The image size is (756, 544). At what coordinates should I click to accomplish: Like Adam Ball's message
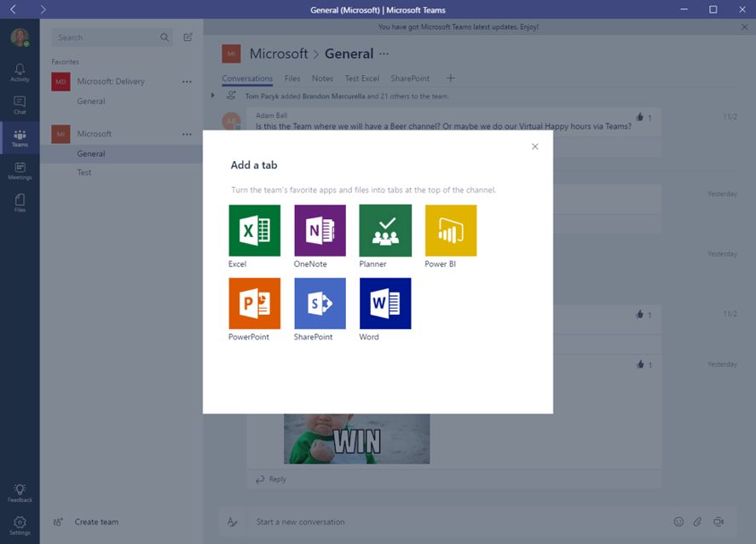tap(640, 117)
